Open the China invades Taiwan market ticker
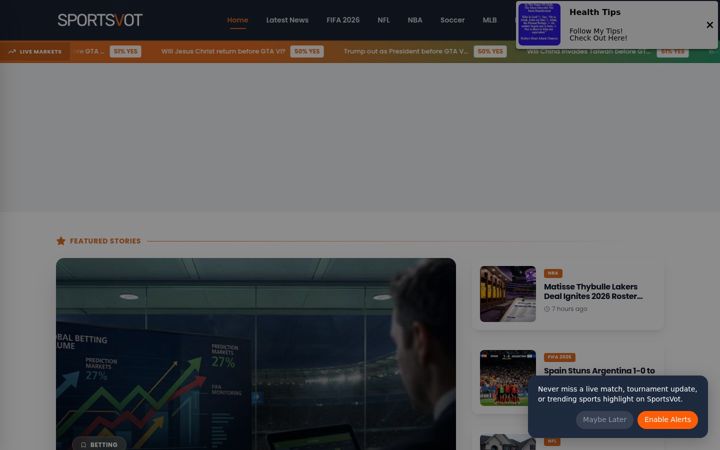Image resolution: width=720 pixels, height=450 pixels. coord(589,51)
